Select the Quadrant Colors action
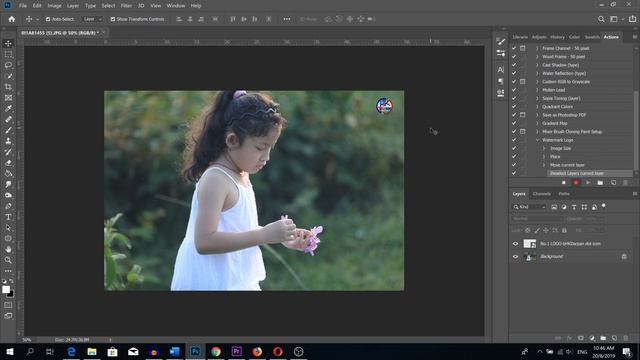Screen dimensions: 640x360 [558, 107]
